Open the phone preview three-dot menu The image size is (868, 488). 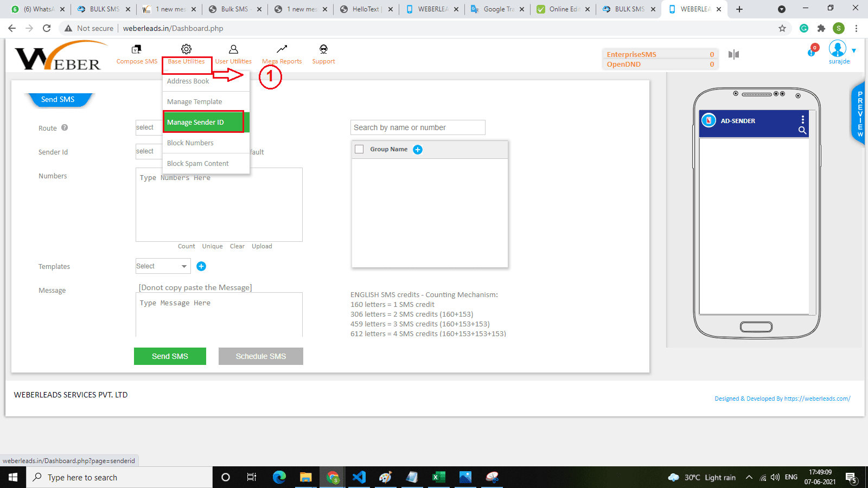803,120
